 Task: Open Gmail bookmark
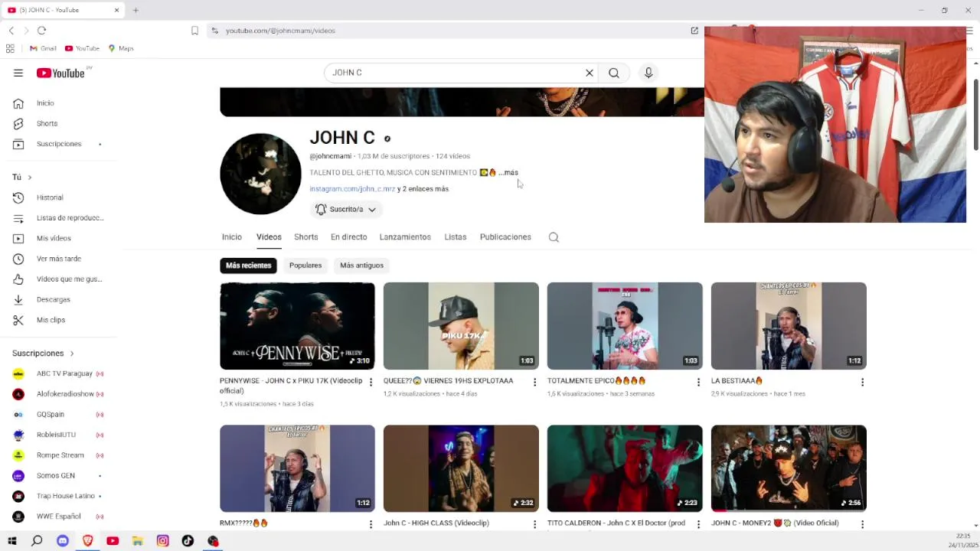tap(43, 48)
